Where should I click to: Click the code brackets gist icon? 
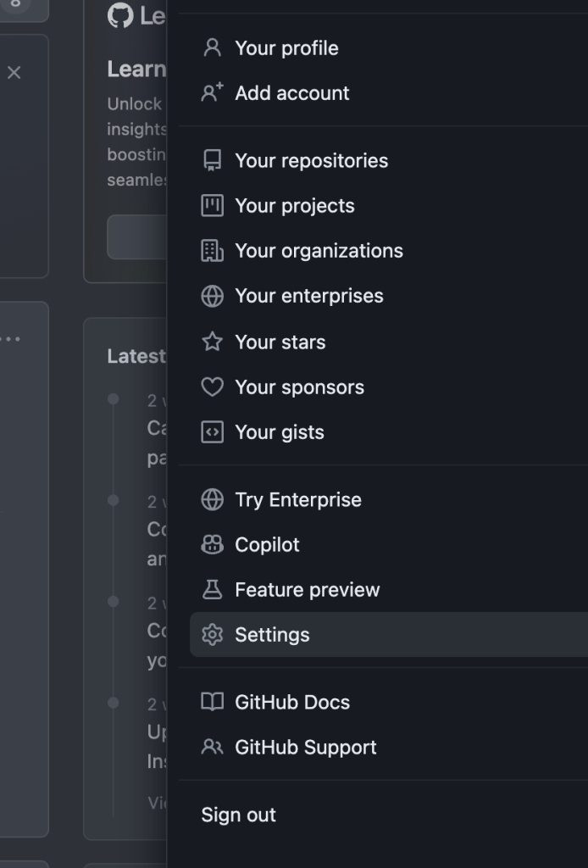point(212,432)
